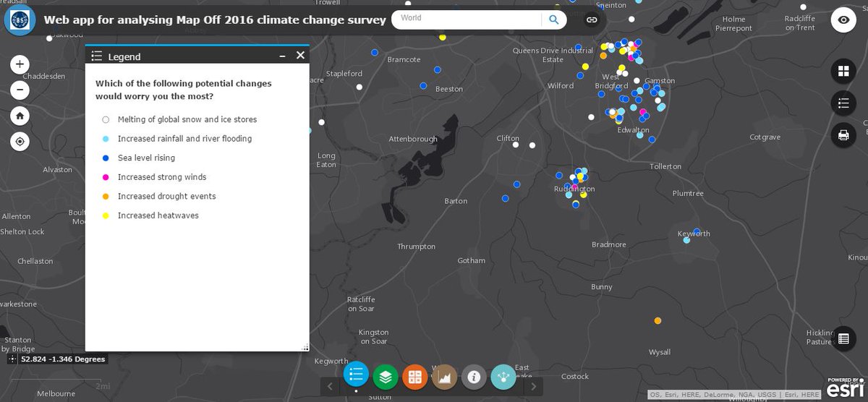Click the map attribution text
Viewport: 868px width, 402px height.
pyautogui.click(x=734, y=395)
